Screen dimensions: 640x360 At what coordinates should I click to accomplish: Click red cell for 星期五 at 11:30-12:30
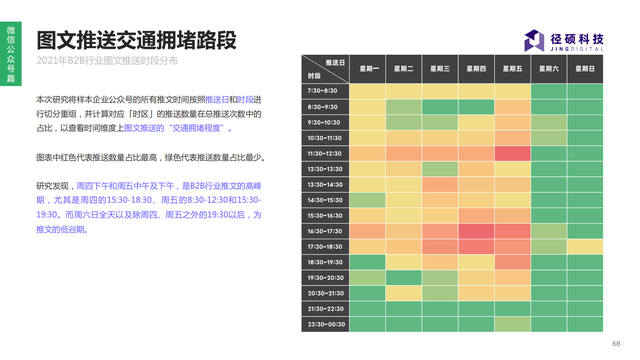(513, 153)
